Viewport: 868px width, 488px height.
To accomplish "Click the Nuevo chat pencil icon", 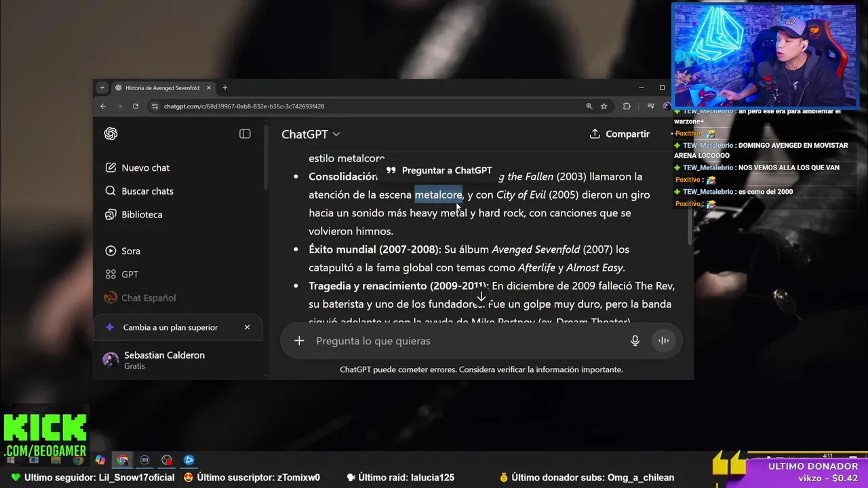I will point(111,167).
